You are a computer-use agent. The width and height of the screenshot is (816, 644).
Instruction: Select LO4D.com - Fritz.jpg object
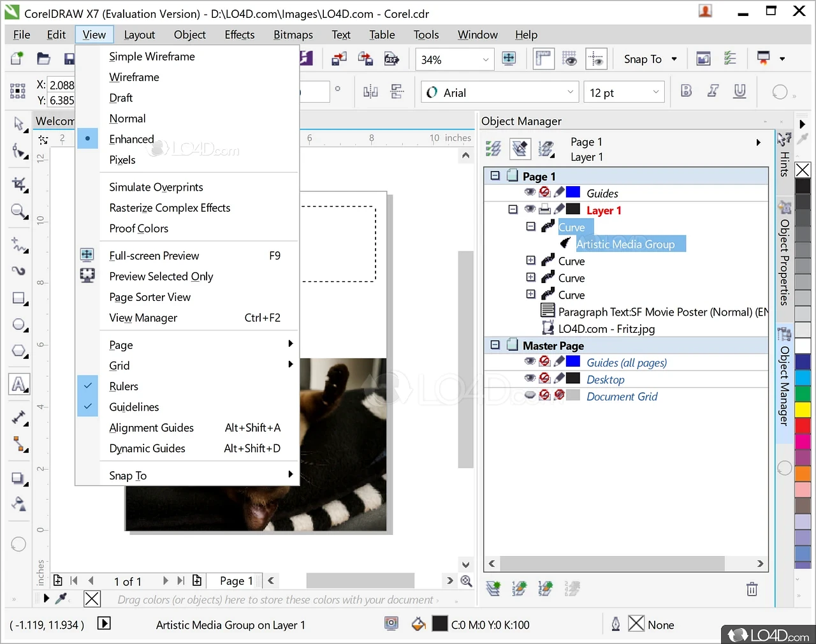click(606, 328)
